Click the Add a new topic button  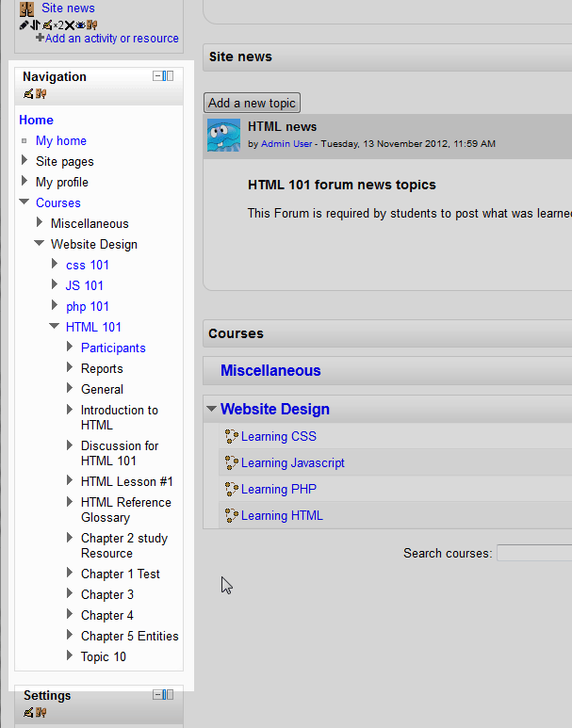point(252,103)
